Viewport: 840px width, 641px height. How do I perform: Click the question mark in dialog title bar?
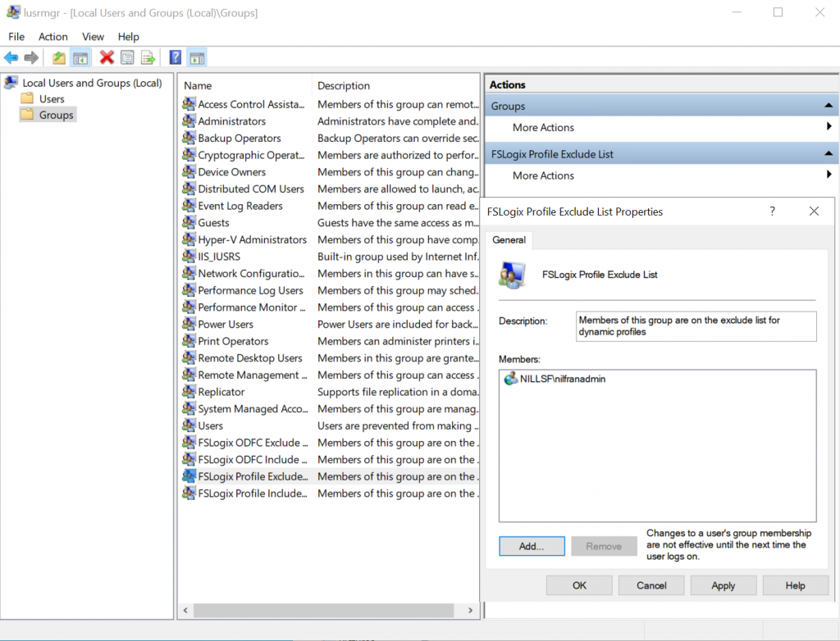pos(772,211)
